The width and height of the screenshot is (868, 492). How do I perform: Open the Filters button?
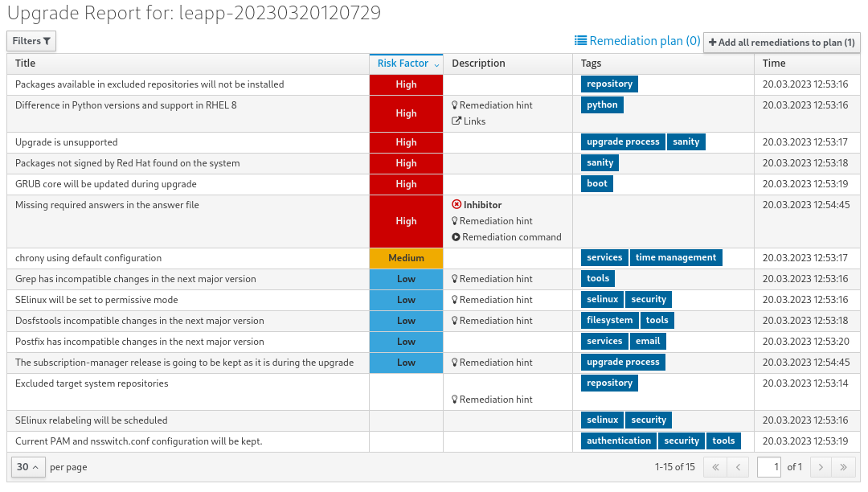(31, 41)
